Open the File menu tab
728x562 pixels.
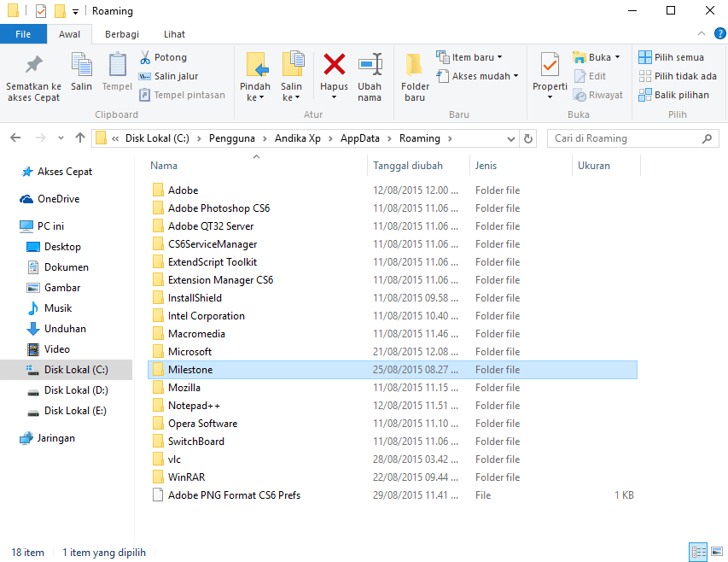click(x=23, y=34)
